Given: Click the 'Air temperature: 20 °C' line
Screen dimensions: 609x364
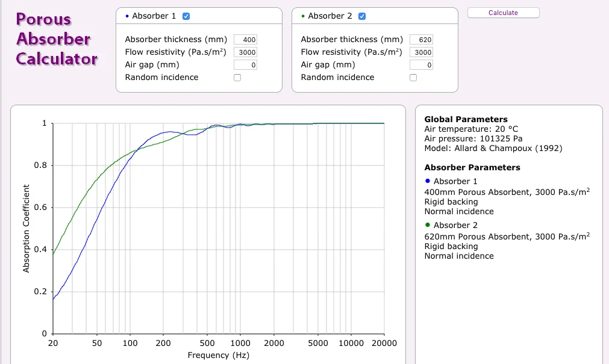Looking at the screenshot, I should (471, 129).
